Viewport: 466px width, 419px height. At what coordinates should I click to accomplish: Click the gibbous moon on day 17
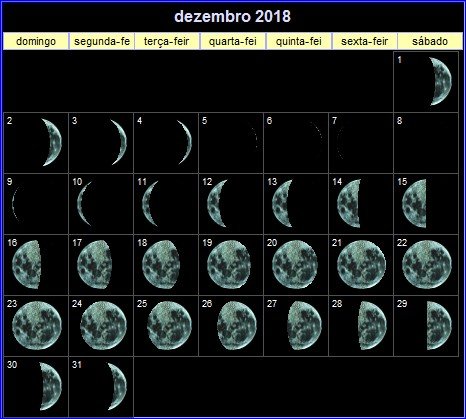point(94,264)
